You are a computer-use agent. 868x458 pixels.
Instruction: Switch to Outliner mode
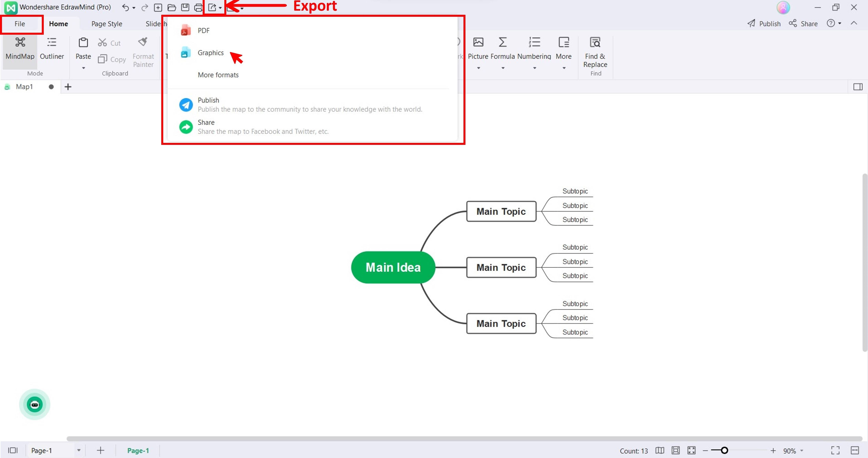pos(52,48)
